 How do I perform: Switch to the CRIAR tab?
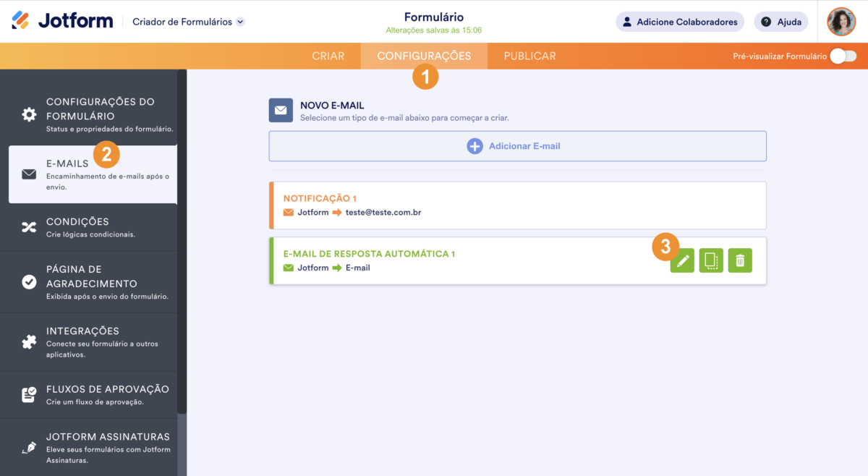pyautogui.click(x=328, y=56)
